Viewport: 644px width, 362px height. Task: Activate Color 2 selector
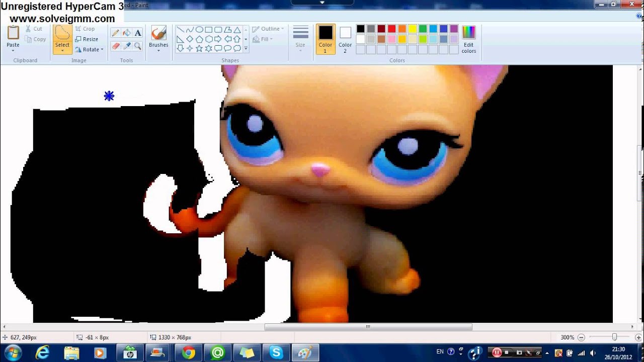pyautogui.click(x=345, y=39)
